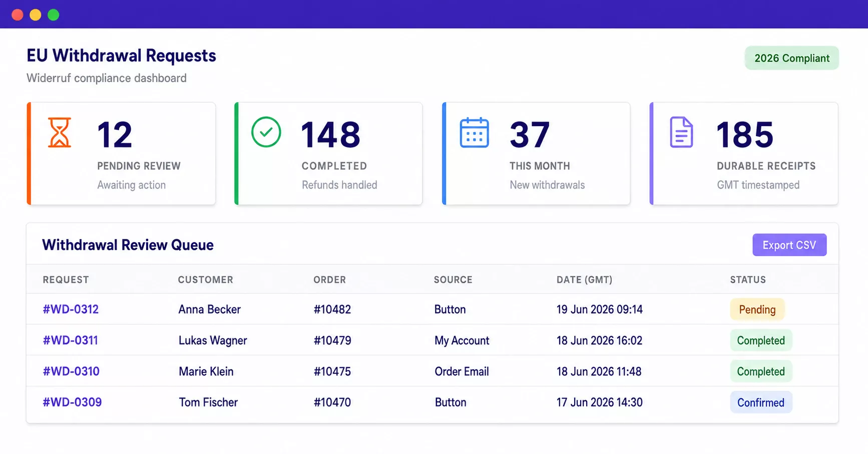The height and width of the screenshot is (454, 868).
Task: Export the queue as CSV
Action: click(x=789, y=245)
